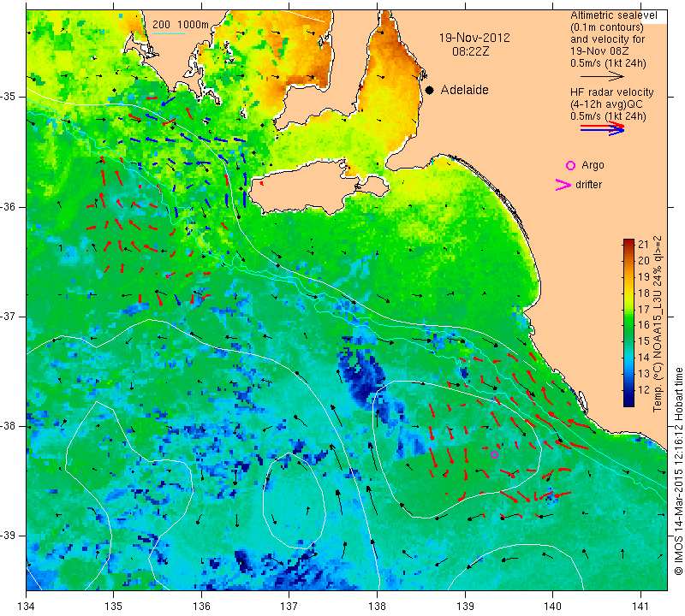Click the longitude axis label 136
Image resolution: width=685 pixels, height=616 pixels.
tap(201, 607)
